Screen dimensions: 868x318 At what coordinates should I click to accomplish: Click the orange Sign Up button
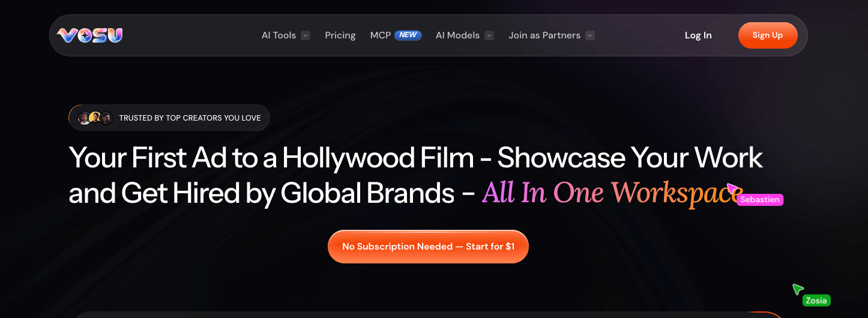(x=768, y=35)
